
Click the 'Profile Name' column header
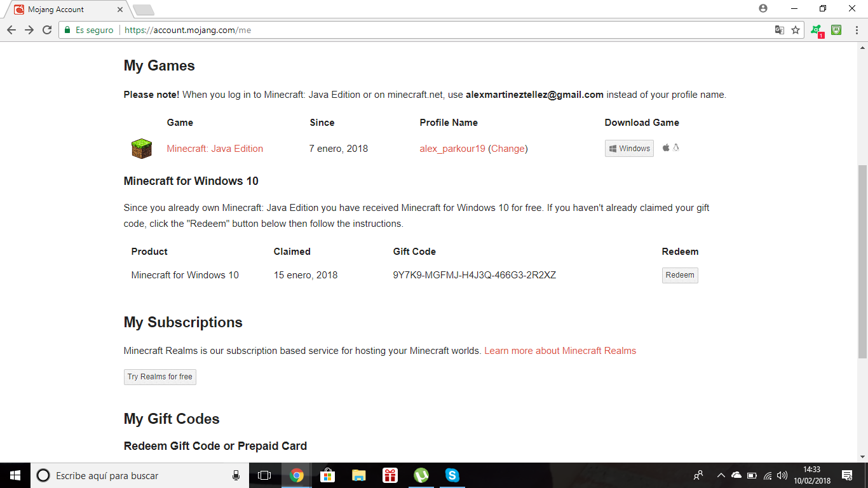click(449, 123)
